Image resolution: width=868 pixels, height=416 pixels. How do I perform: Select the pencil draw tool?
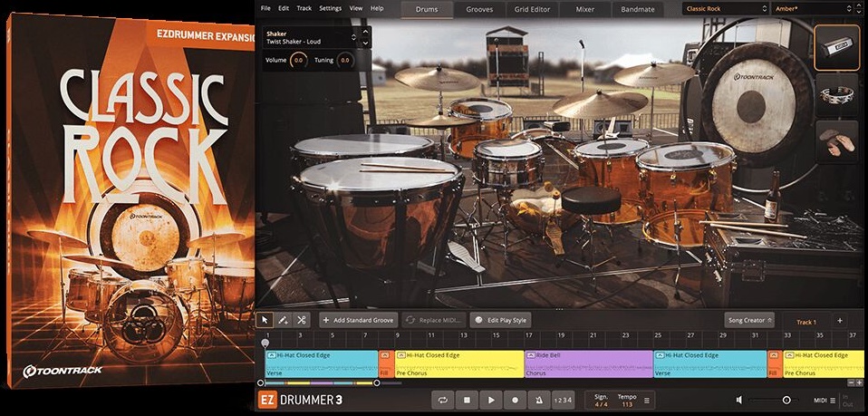pyautogui.click(x=283, y=320)
